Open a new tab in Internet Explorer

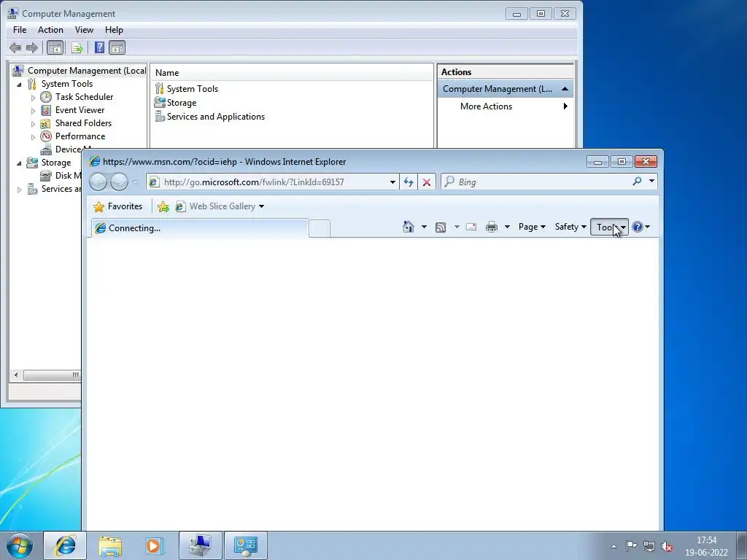[320, 228]
